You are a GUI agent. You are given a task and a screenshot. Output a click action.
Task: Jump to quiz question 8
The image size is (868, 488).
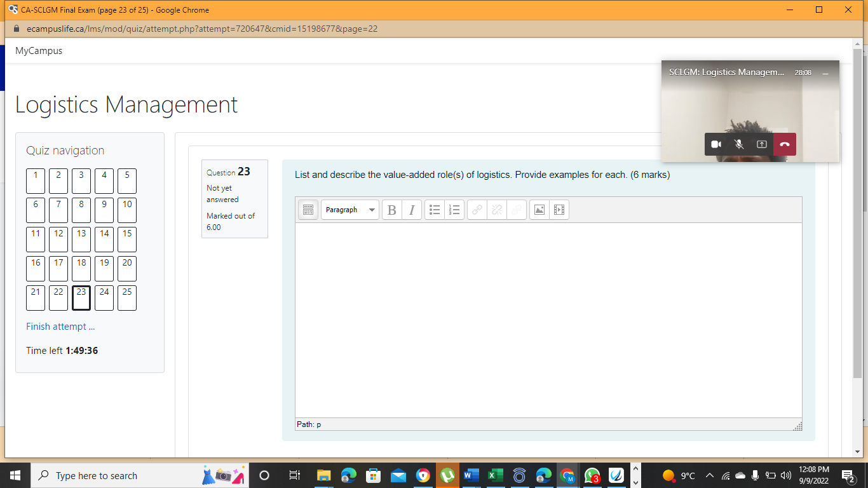click(81, 210)
